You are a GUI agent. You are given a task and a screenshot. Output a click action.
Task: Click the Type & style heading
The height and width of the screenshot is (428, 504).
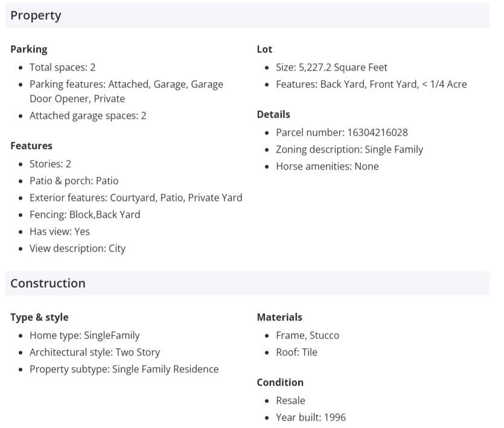tap(39, 318)
